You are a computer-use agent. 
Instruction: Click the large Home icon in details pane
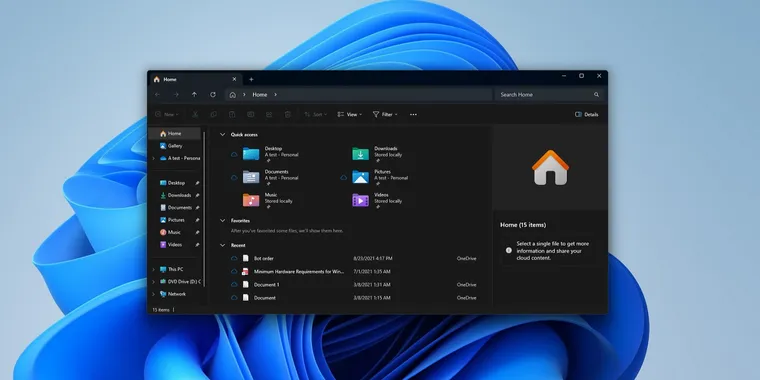(550, 167)
